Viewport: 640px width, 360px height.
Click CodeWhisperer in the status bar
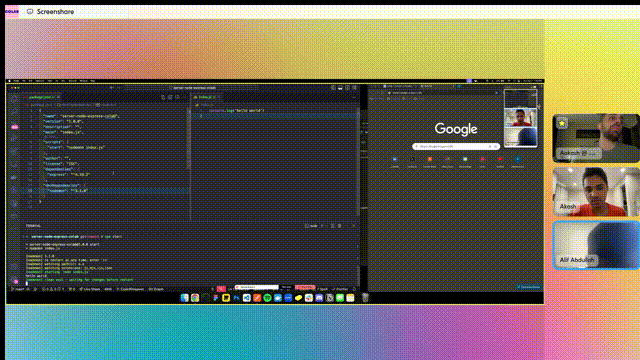[131, 289]
